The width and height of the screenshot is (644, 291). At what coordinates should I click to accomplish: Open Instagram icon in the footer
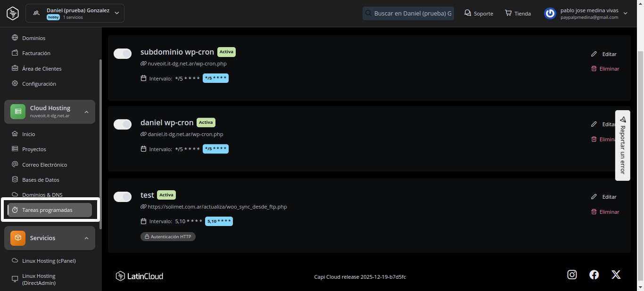[572, 275]
